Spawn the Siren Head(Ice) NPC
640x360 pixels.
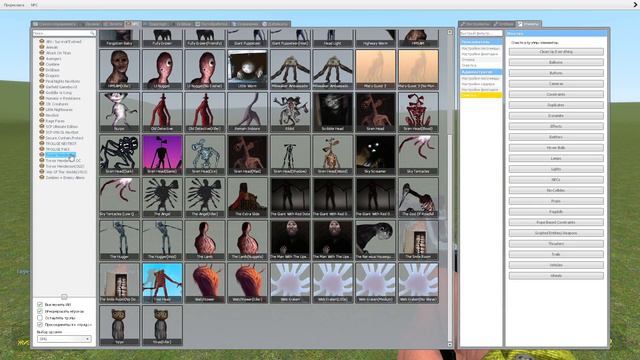[205, 155]
